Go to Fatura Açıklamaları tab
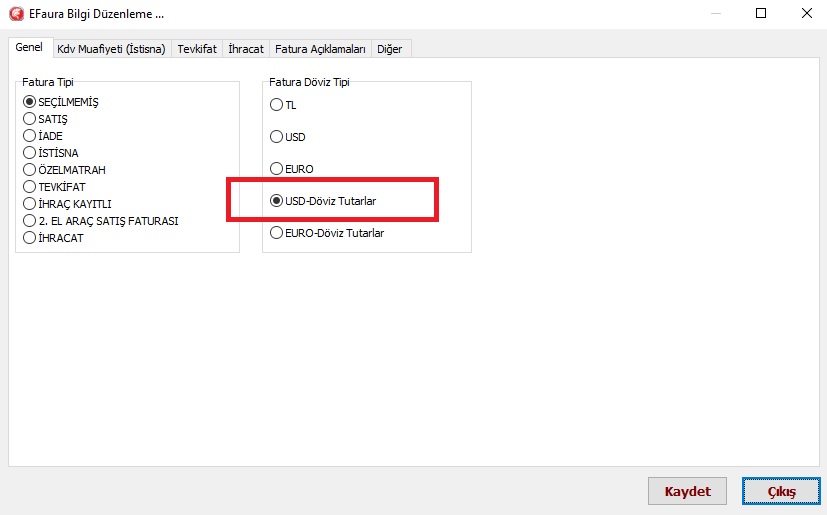Viewport: 827px width, 515px height. (x=320, y=49)
